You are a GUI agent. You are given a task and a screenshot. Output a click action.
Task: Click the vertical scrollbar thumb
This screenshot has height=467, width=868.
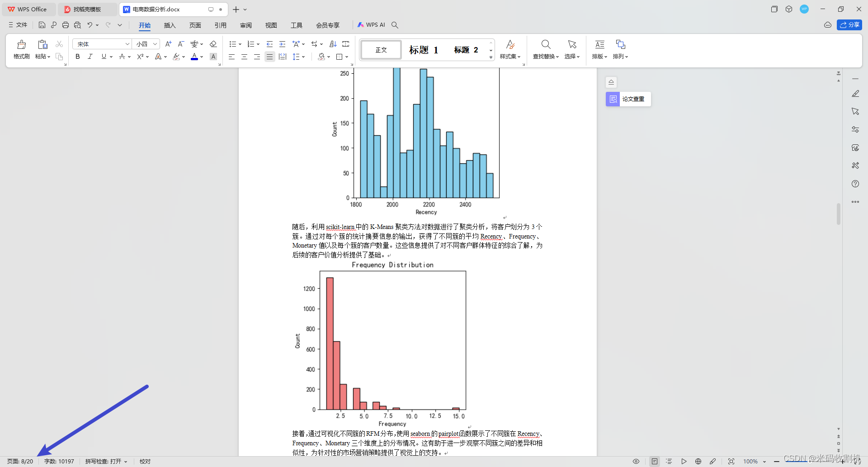click(839, 214)
